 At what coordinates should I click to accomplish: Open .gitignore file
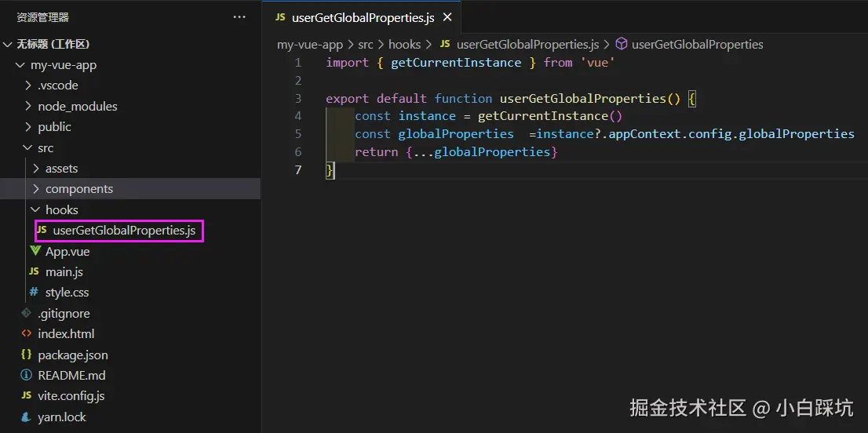click(x=64, y=314)
